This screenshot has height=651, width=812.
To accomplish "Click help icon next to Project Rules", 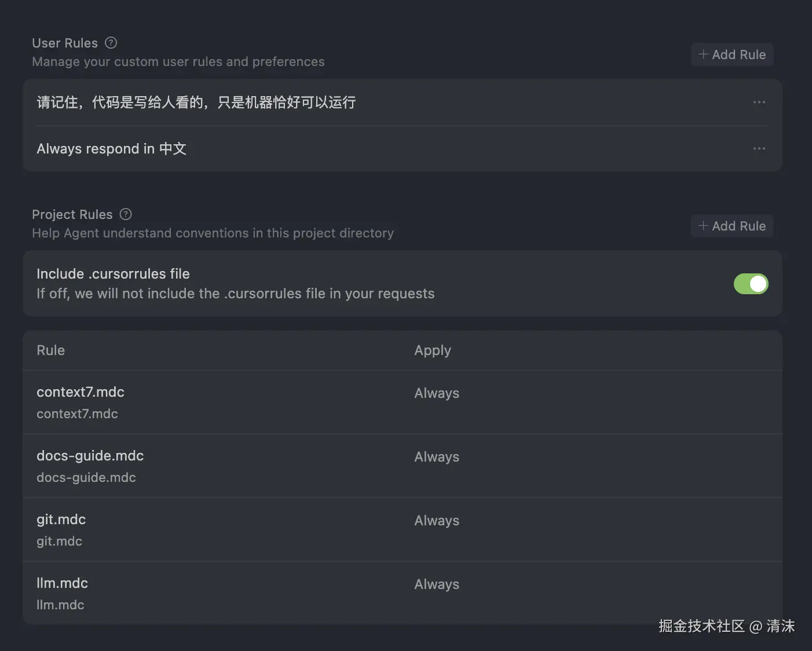I will pyautogui.click(x=126, y=214).
